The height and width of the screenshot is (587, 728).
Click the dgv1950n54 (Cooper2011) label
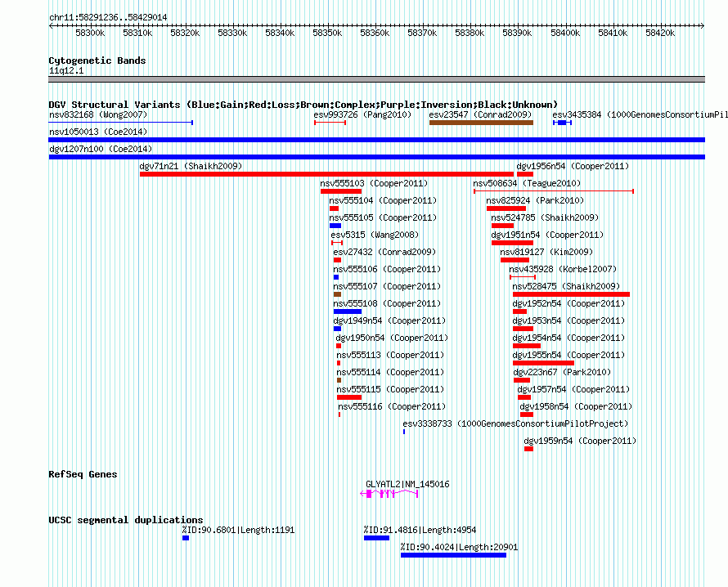(393, 338)
